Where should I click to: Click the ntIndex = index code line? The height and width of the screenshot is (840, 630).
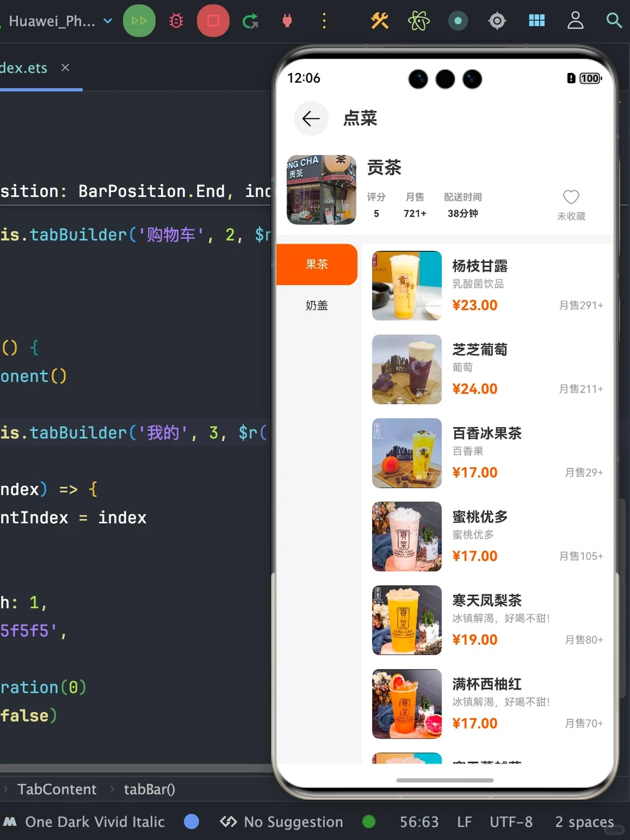tap(73, 517)
